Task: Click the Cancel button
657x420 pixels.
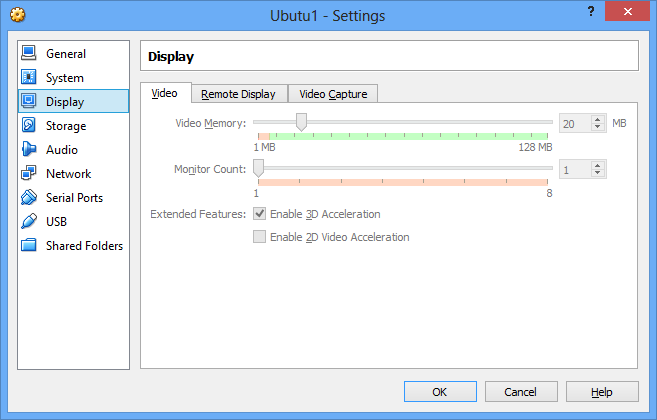Action: point(521,392)
